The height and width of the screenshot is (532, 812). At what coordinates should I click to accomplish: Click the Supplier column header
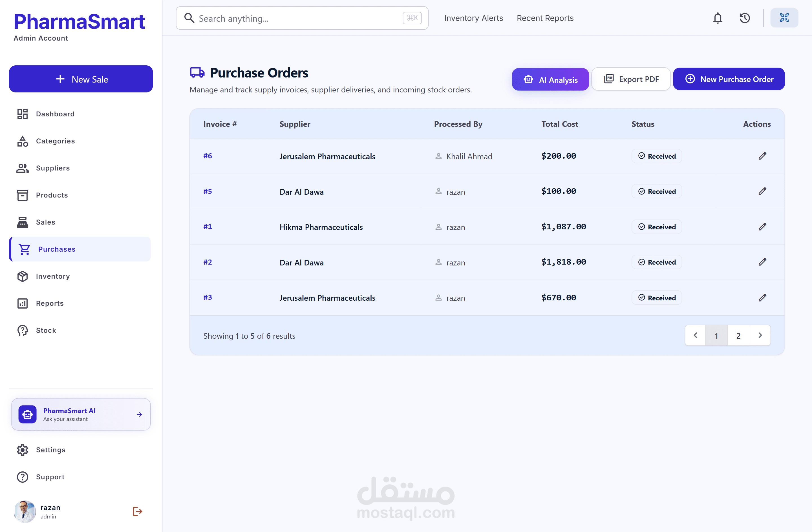coord(295,124)
